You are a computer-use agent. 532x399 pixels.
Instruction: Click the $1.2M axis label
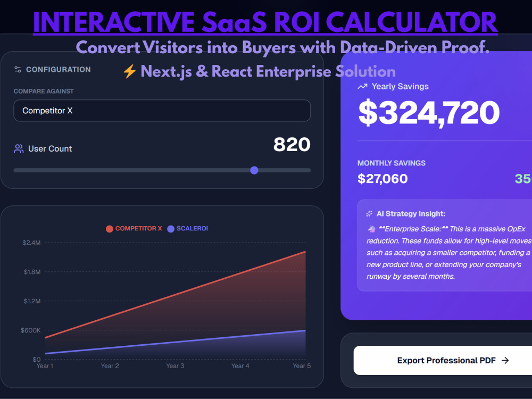coord(32,301)
